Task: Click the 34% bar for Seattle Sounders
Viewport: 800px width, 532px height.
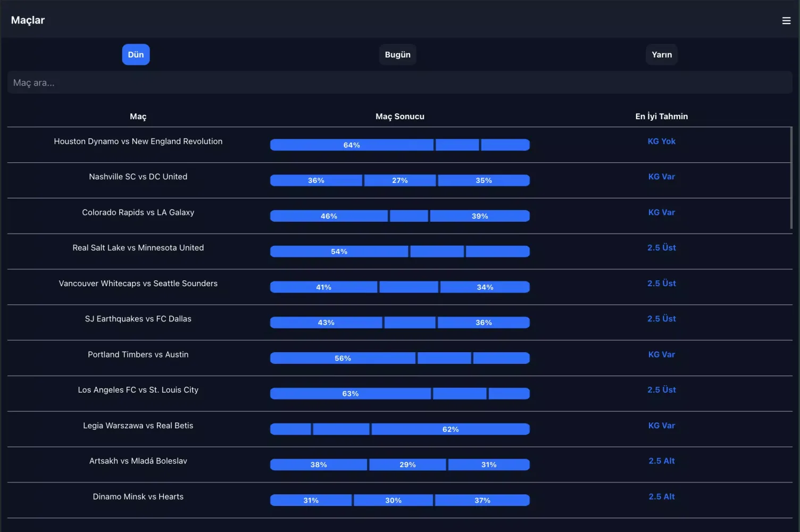Action: (x=485, y=287)
